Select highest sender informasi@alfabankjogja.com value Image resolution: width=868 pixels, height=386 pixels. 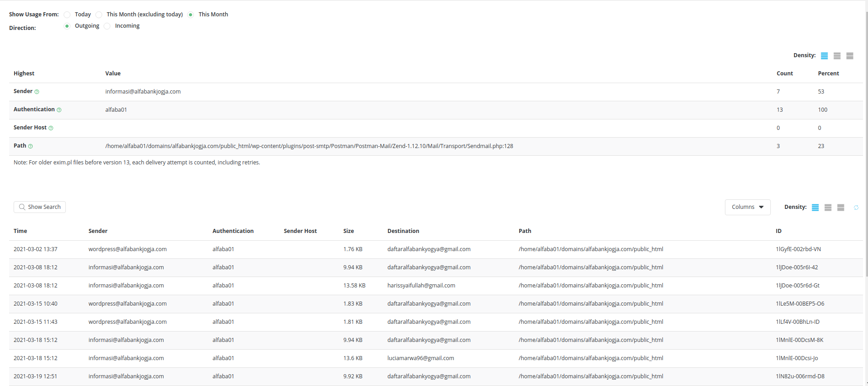click(x=143, y=92)
